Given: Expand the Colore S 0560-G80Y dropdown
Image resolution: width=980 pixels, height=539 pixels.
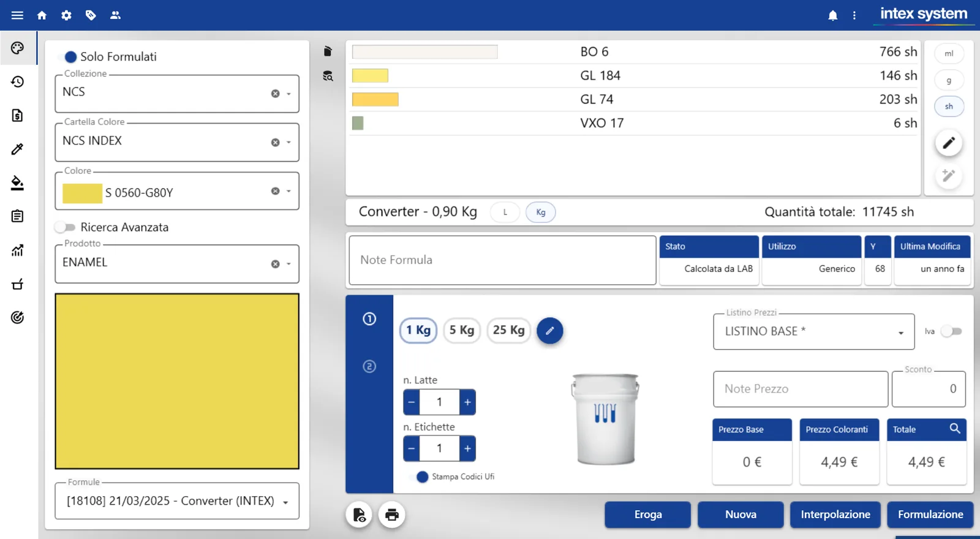Looking at the screenshot, I should coord(288,191).
